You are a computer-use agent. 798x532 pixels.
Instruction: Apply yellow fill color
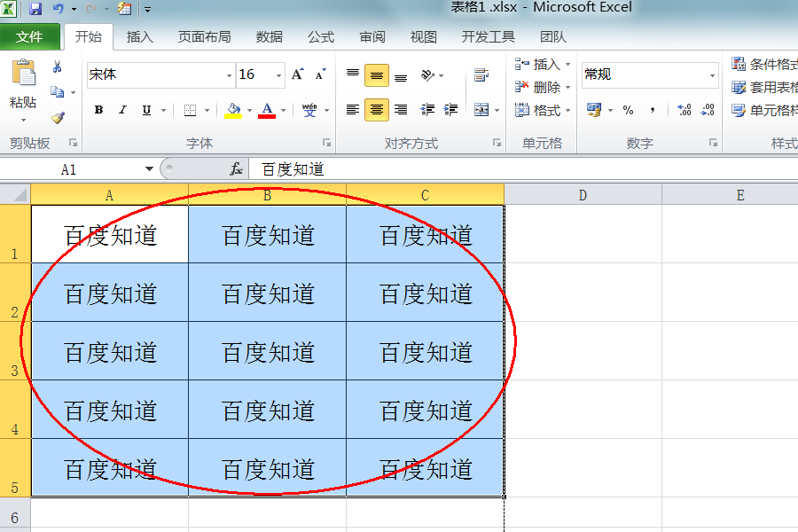(233, 110)
